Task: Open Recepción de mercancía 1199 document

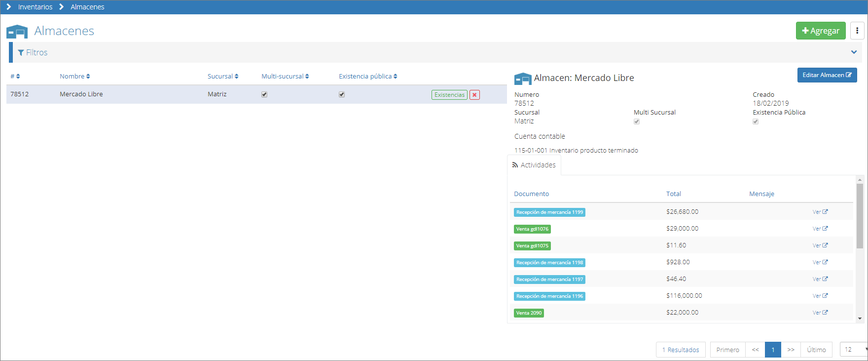Action: pyautogui.click(x=549, y=212)
